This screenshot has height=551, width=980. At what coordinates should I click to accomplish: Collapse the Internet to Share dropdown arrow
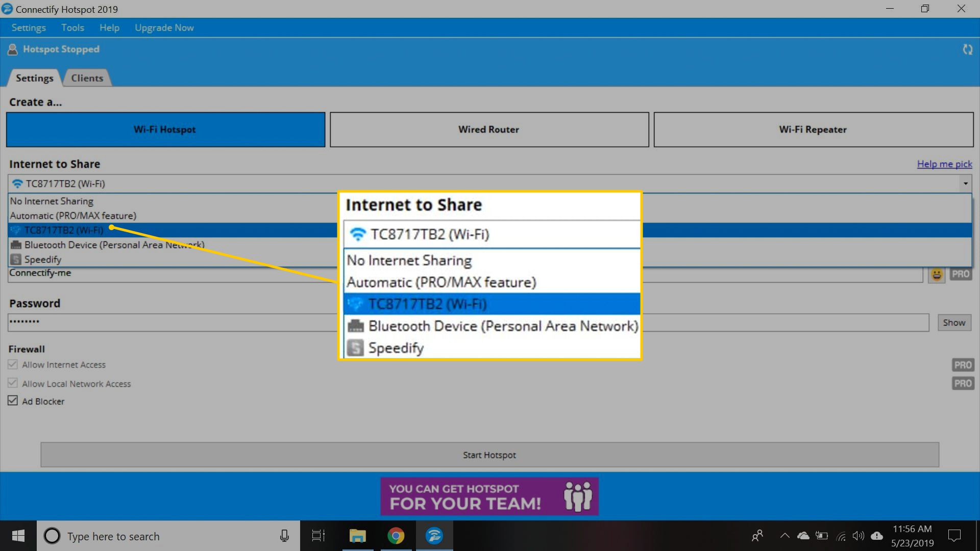(965, 184)
